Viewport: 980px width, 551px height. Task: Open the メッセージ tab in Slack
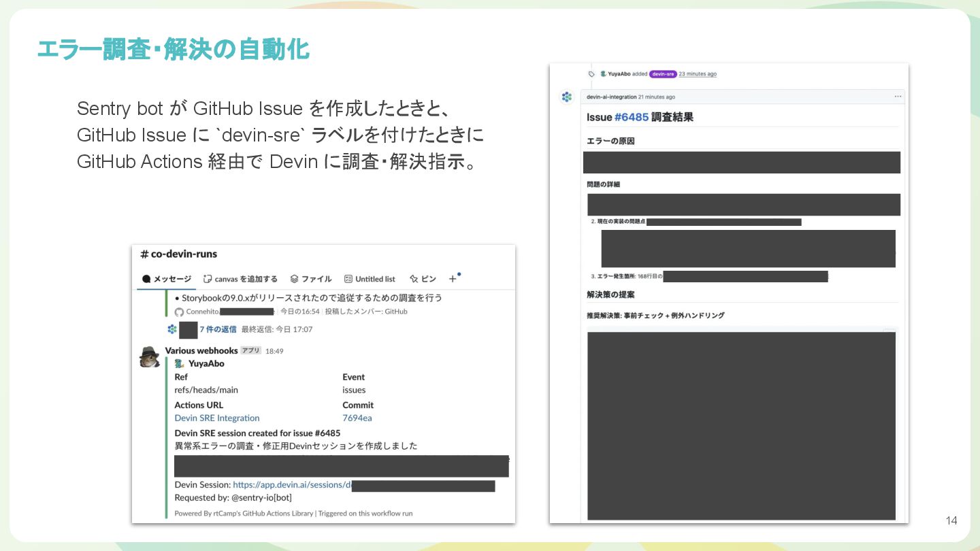point(167,279)
